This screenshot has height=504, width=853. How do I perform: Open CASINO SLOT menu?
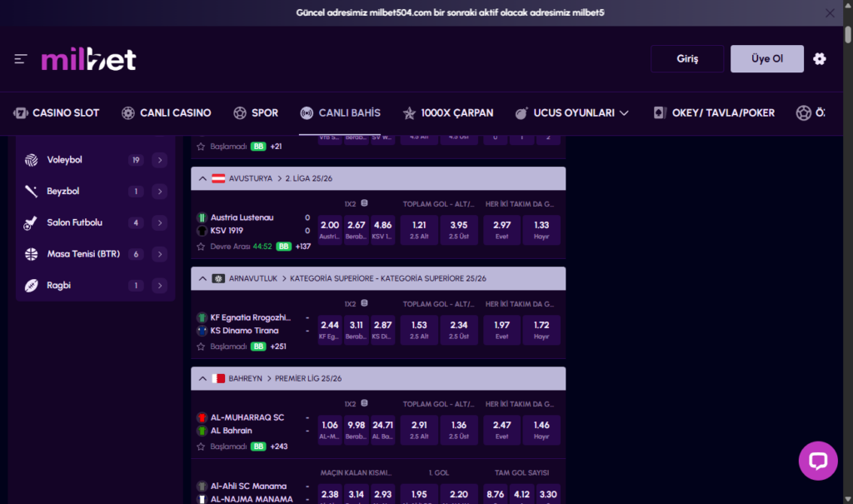point(57,113)
